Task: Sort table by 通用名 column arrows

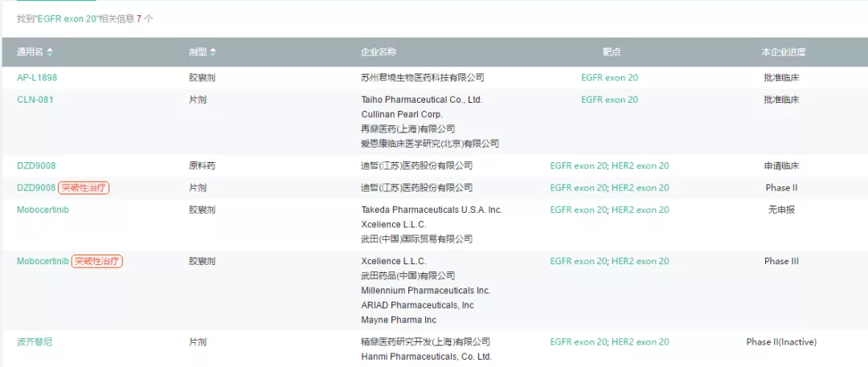Action: coord(51,52)
